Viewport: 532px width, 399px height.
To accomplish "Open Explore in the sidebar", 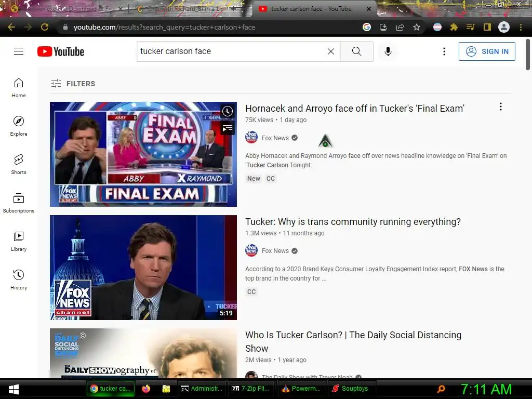I will click(x=19, y=126).
